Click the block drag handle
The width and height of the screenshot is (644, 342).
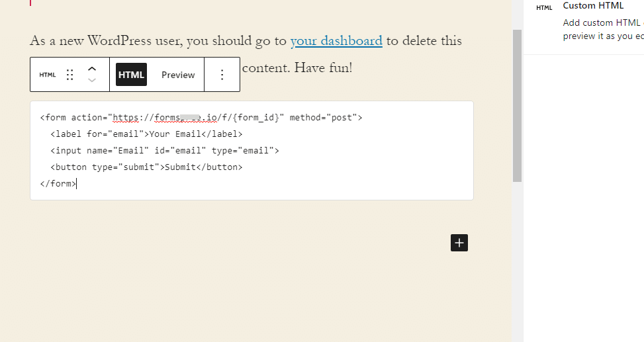(70, 75)
